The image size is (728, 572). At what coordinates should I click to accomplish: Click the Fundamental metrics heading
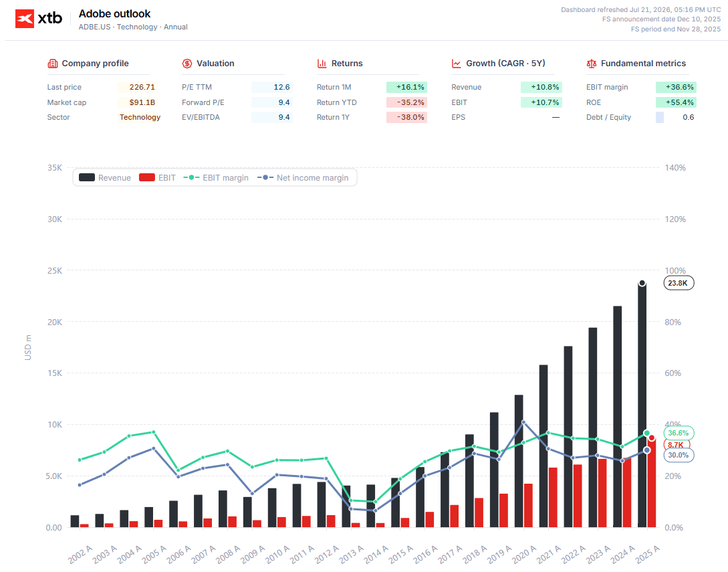pos(643,63)
